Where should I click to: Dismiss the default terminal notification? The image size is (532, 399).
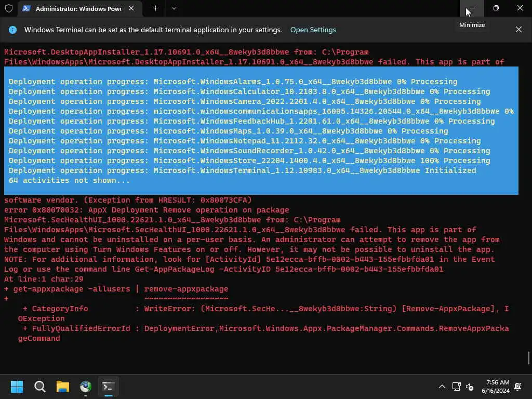[518, 30]
